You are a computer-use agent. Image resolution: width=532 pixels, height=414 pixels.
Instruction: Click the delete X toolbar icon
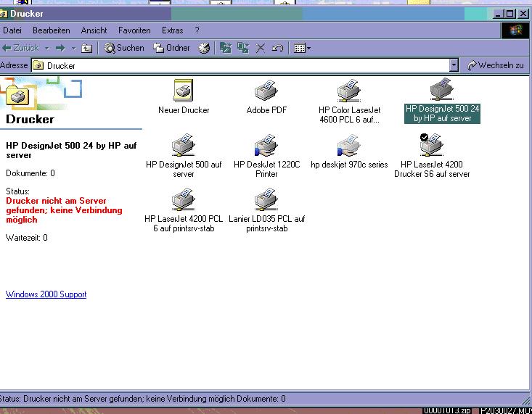[261, 49]
